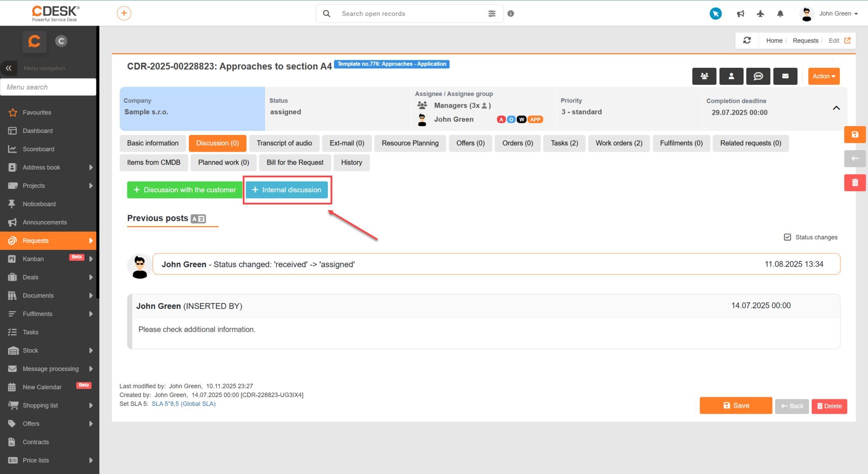
Task: Open the SLA 5*8,5 (Global SLA) link
Action: (x=183, y=404)
